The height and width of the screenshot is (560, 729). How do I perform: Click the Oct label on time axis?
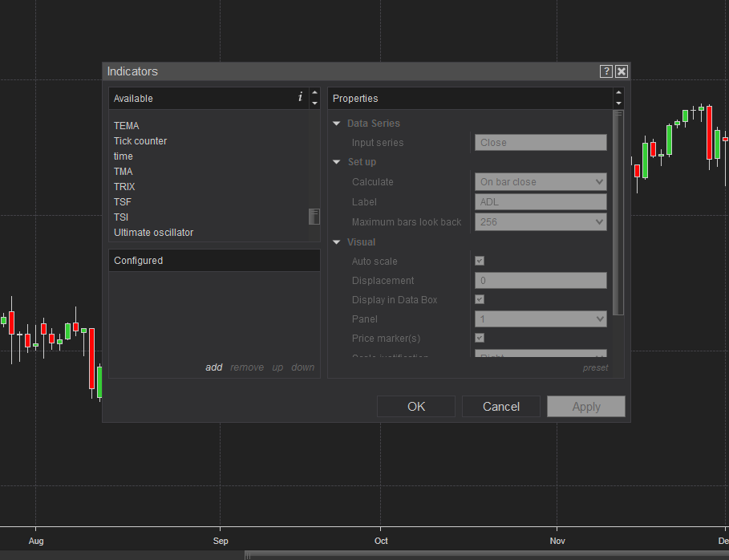(x=381, y=541)
